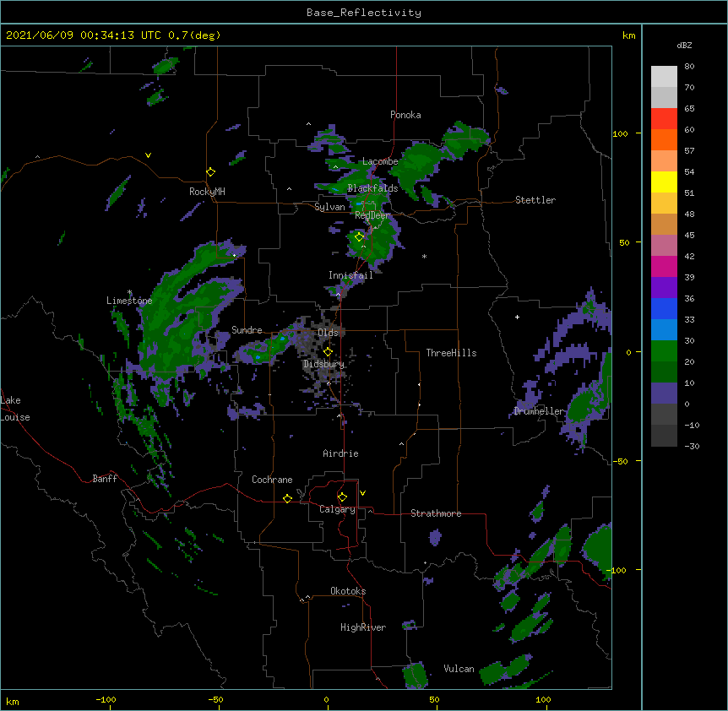Click the white plus marker north of Drumheller
The width and height of the screenshot is (728, 711).
pyautogui.click(x=517, y=317)
